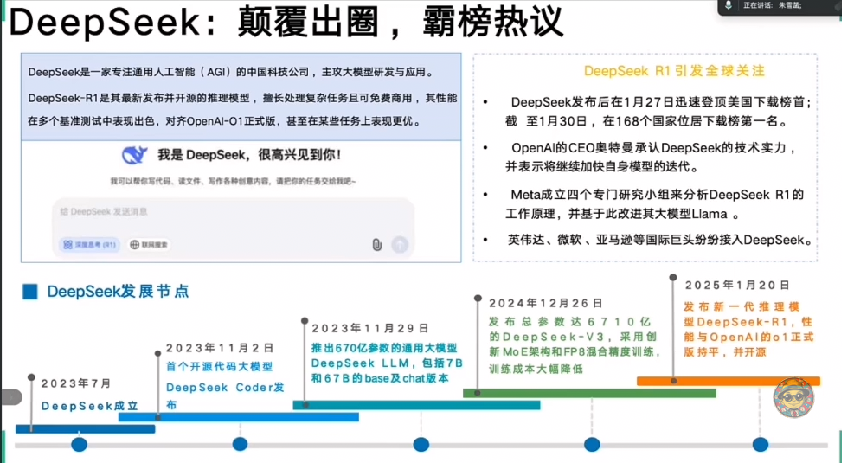Click the DeepSeek whale logo
The width and height of the screenshot is (842, 463).
click(x=134, y=155)
